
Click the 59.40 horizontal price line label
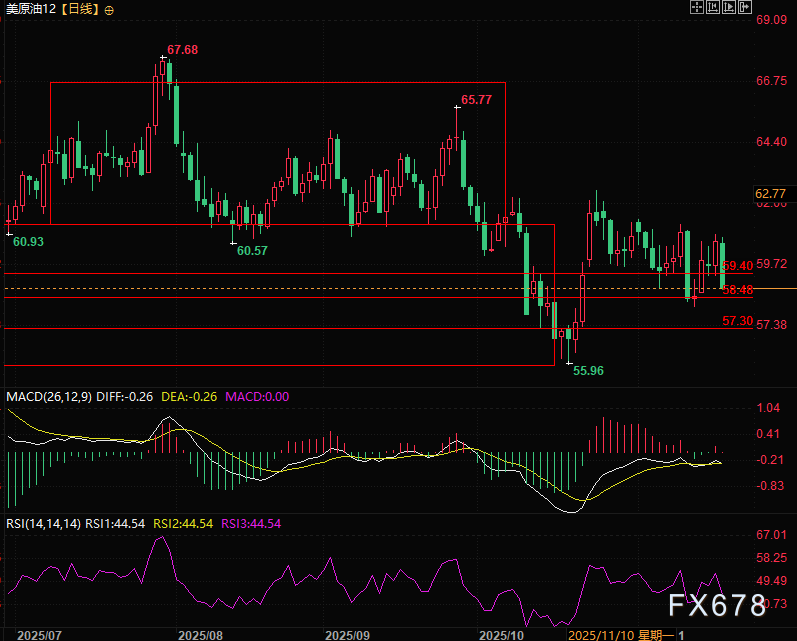pyautogui.click(x=737, y=266)
